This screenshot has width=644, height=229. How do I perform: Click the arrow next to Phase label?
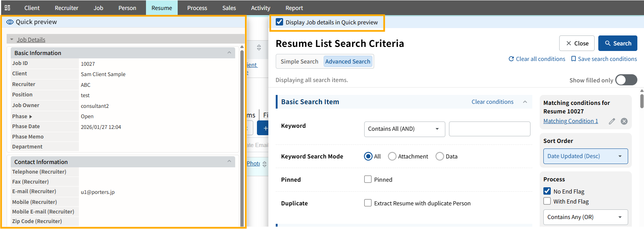click(31, 117)
